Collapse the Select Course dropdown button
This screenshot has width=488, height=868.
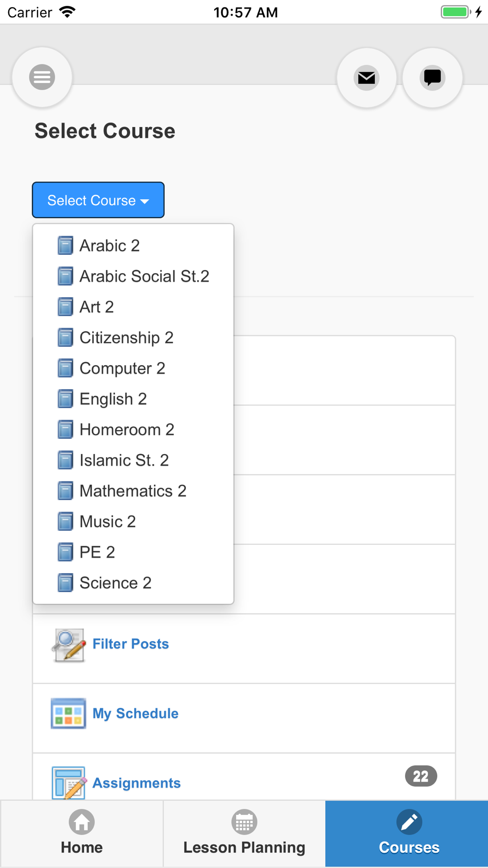98,200
